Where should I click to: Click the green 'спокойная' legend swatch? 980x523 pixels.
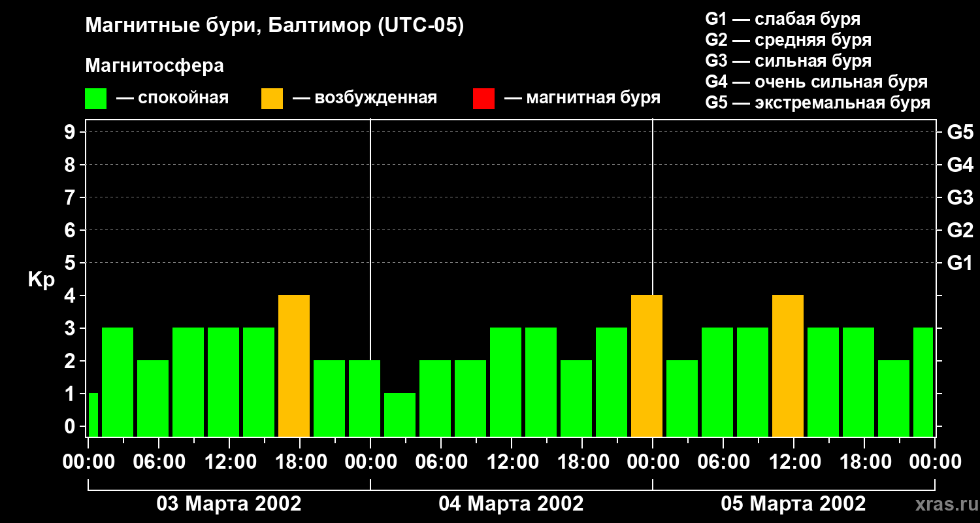tap(95, 99)
